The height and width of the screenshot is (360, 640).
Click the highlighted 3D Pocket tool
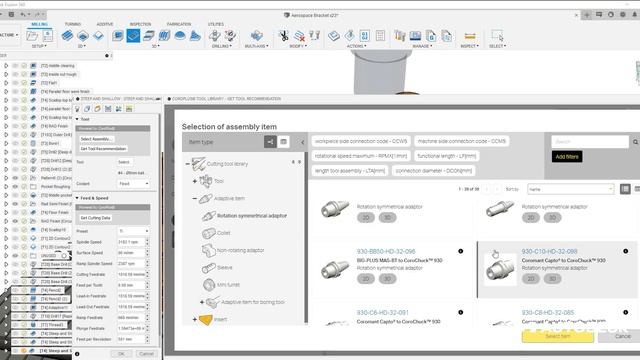pos(133,36)
